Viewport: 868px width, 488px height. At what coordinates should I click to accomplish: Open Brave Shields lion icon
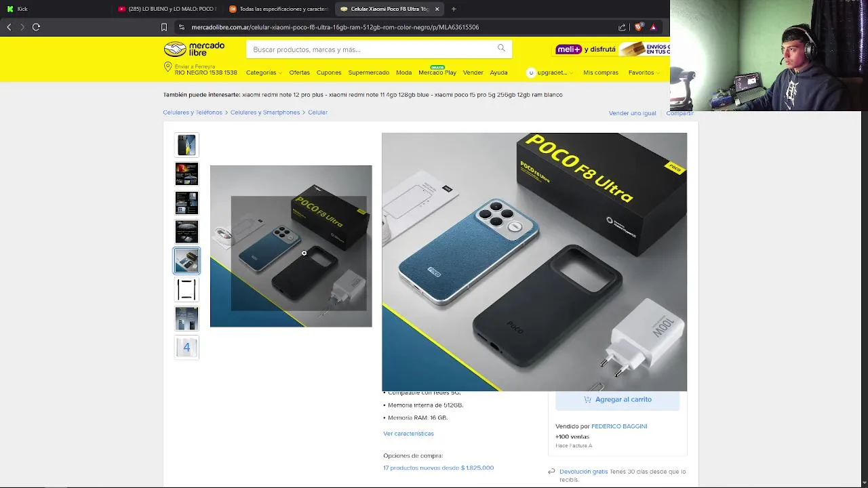[x=639, y=27]
